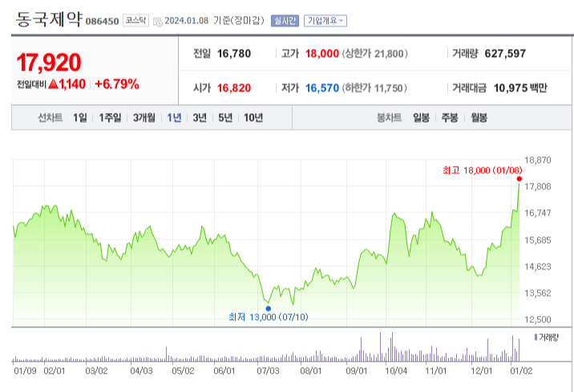
Task: Click the clock icon beside 2024.01.08
Action: tap(158, 22)
